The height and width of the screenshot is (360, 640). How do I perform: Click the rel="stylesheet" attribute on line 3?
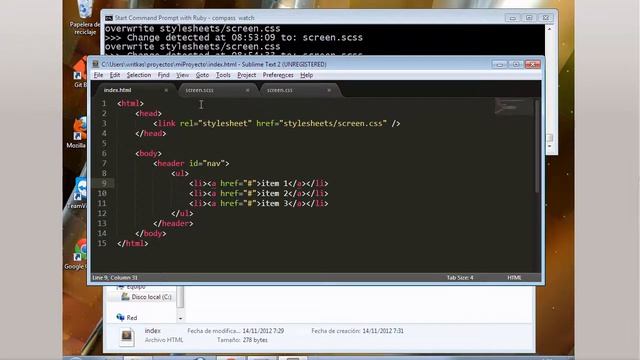[x=216, y=124]
